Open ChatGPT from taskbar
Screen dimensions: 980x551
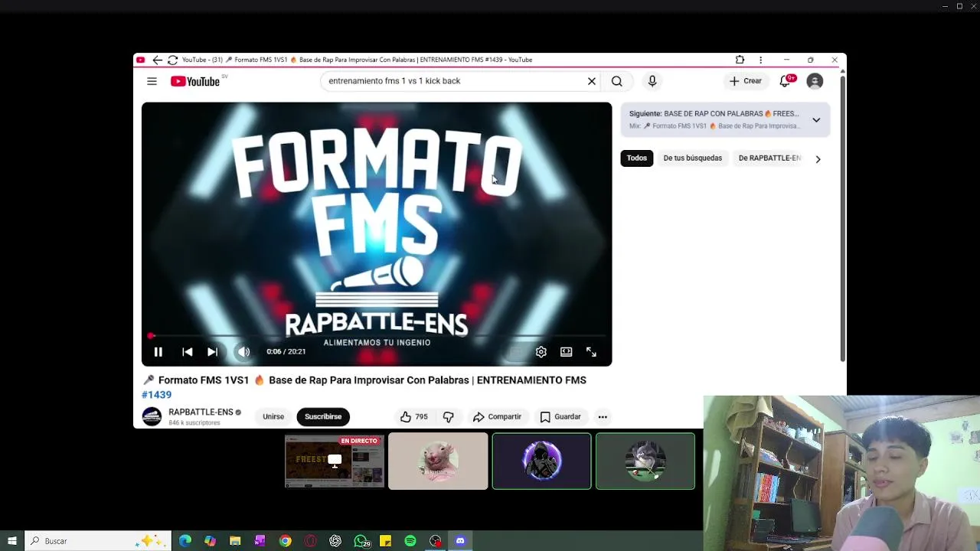click(x=335, y=541)
